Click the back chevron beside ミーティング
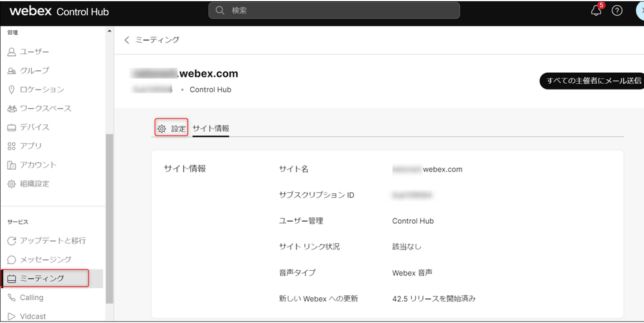 pyautogui.click(x=127, y=40)
